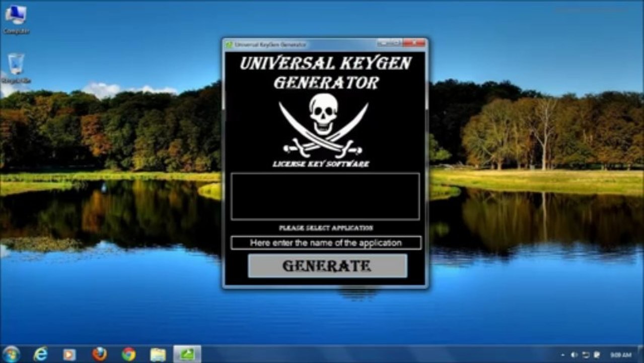
Task: Click the Show desktop strip at the taskbar end
Action: click(640, 354)
